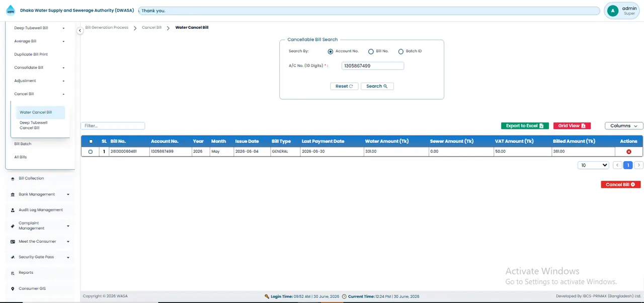Click the Bill Generation Process breadcrumb
Image resolution: width=644 pixels, height=303 pixels.
tap(107, 28)
